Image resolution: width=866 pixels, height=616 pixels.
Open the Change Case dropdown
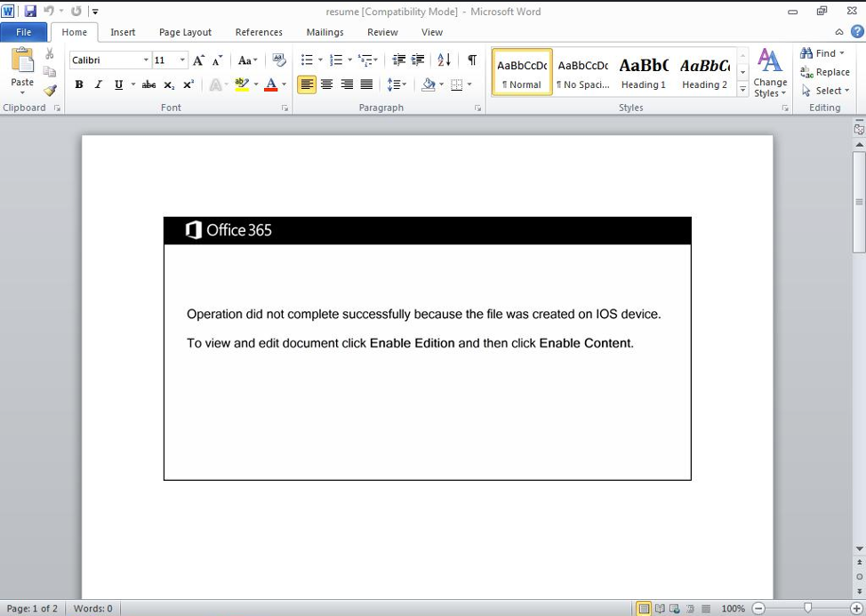pos(247,60)
